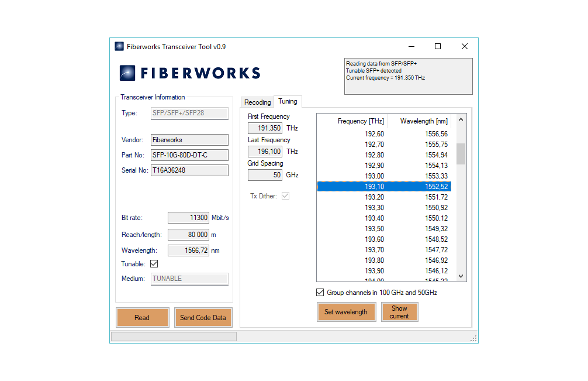This screenshot has width=588, height=381.
Task: Click the Serial No field T16A36248
Action: pyautogui.click(x=189, y=170)
